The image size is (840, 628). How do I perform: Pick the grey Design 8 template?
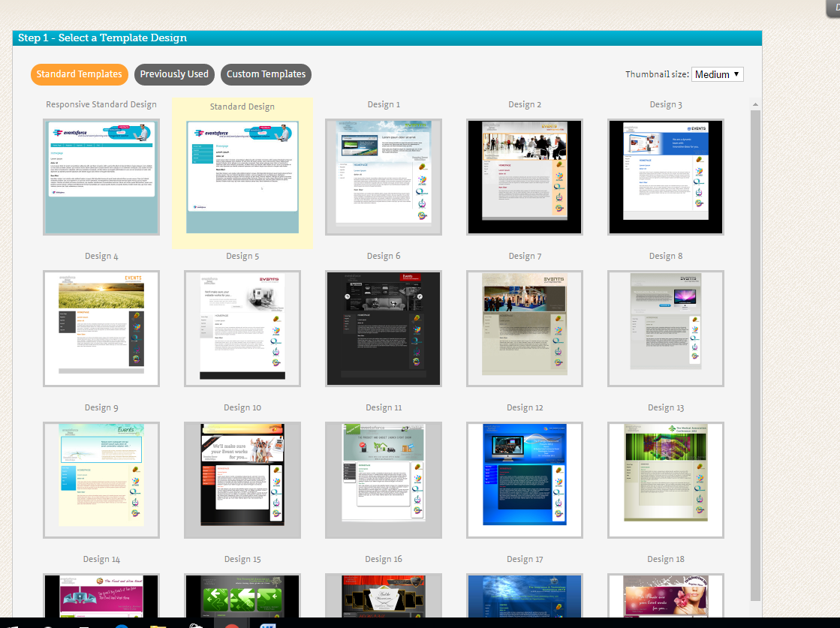click(666, 329)
